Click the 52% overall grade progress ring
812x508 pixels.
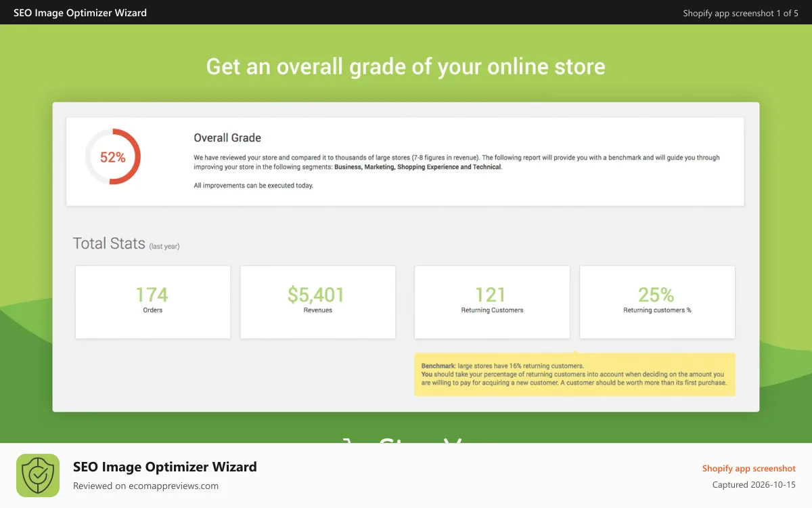tap(113, 157)
